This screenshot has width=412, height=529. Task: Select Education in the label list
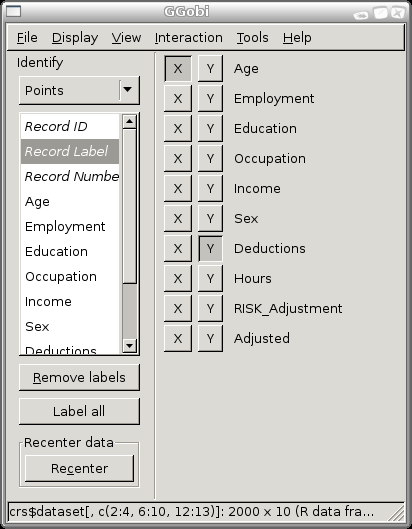(x=70, y=251)
